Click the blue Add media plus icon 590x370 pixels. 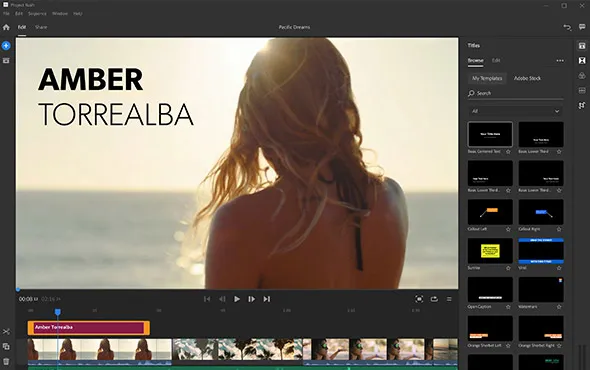[6, 46]
